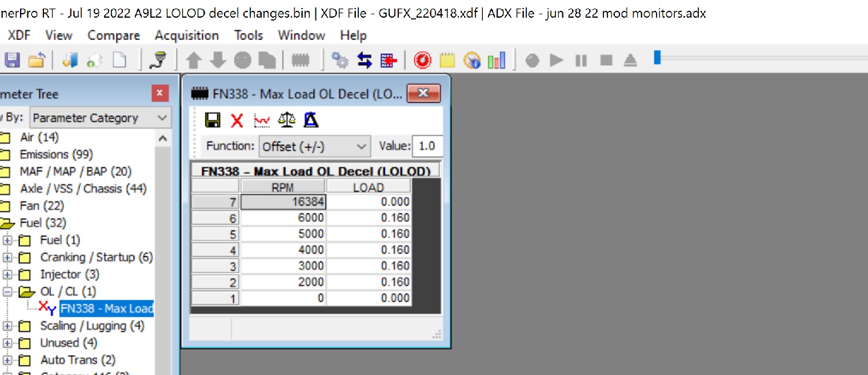This screenshot has height=375, width=868.
Task: Click the Value input field
Action: pos(427,146)
